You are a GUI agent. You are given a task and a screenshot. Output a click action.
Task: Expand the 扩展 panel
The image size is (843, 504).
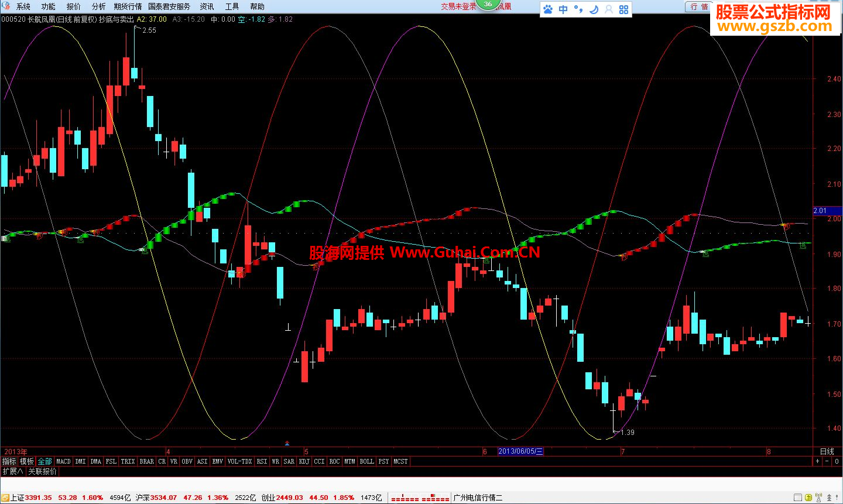(x=12, y=471)
